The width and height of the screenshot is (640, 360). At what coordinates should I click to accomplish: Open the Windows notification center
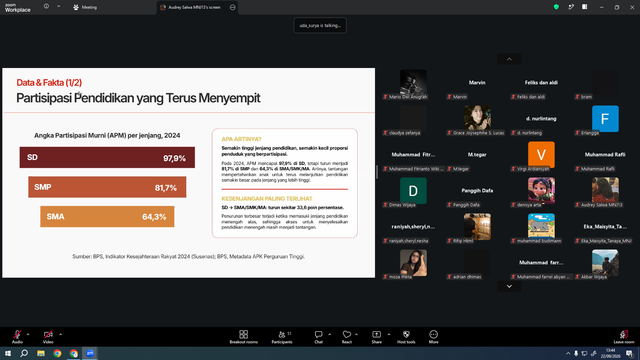point(630,353)
